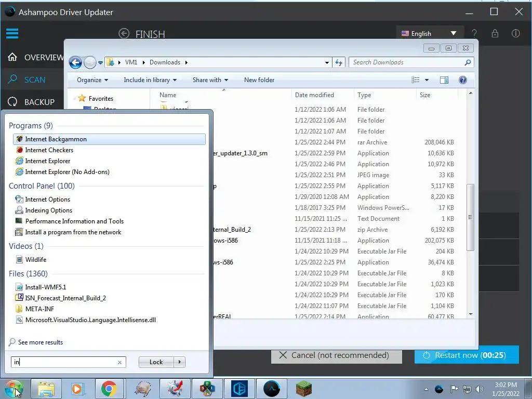Image resolution: width=532 pixels, height=399 pixels.
Task: Click the Ashampoo lock icon
Action: click(495, 33)
